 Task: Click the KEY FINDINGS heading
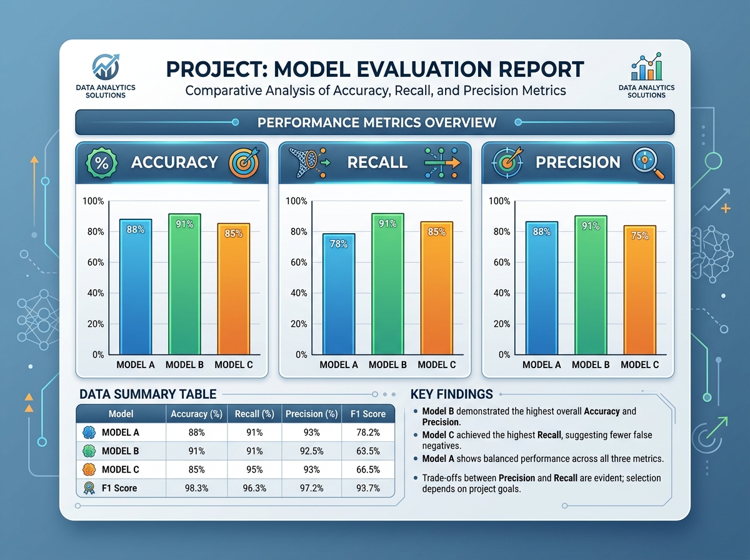pos(452,394)
